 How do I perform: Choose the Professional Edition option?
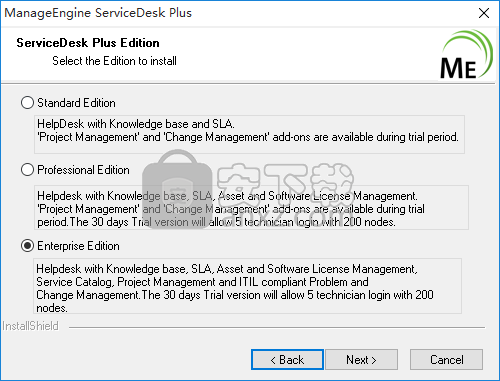click(x=27, y=170)
